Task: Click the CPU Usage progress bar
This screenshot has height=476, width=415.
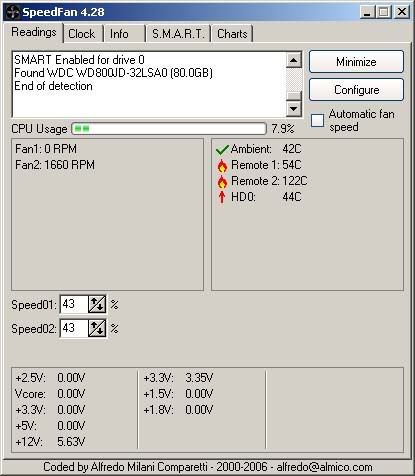Action: coord(169,129)
